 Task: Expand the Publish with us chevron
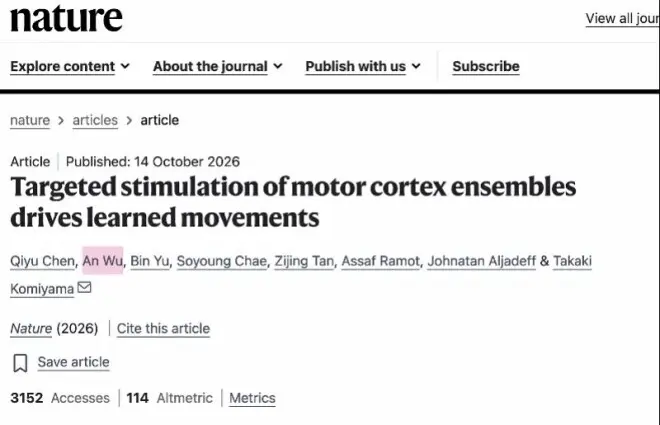tap(416, 66)
